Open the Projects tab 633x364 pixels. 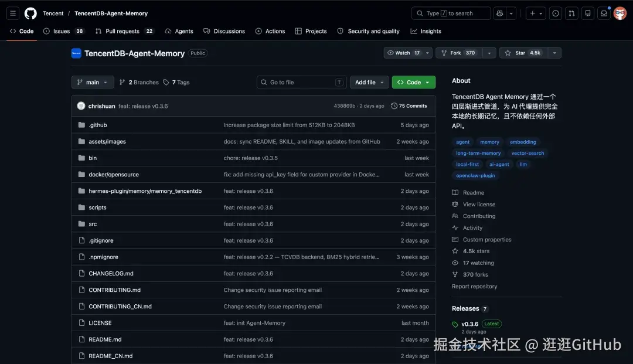tap(311, 31)
